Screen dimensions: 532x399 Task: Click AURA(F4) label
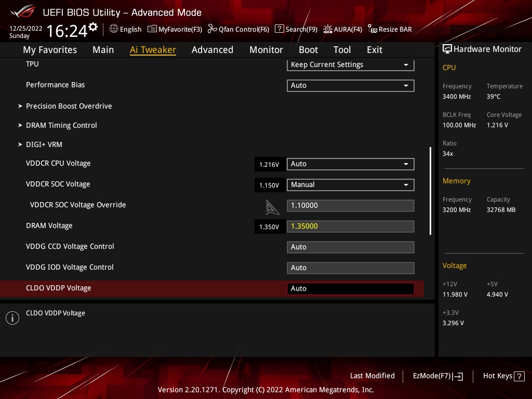(348, 29)
